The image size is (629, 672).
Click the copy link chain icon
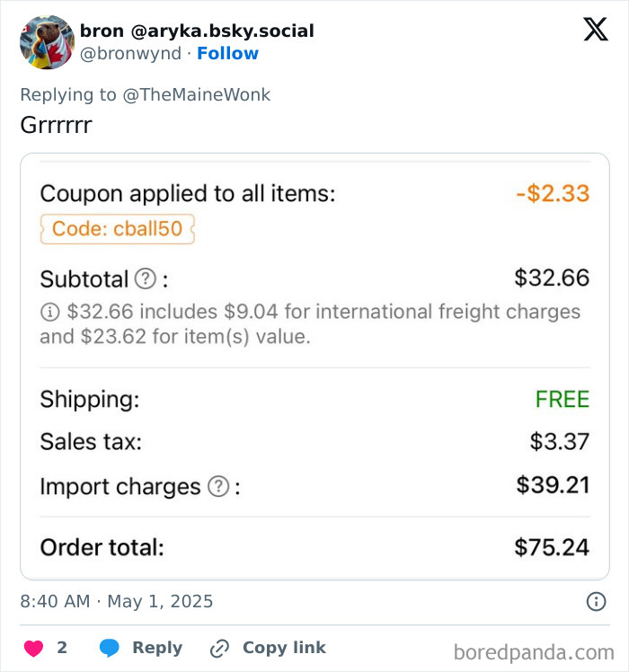219,648
